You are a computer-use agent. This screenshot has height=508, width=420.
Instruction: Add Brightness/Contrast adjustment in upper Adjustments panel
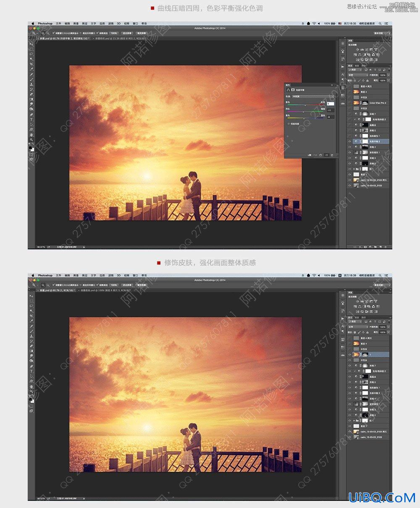(357, 50)
